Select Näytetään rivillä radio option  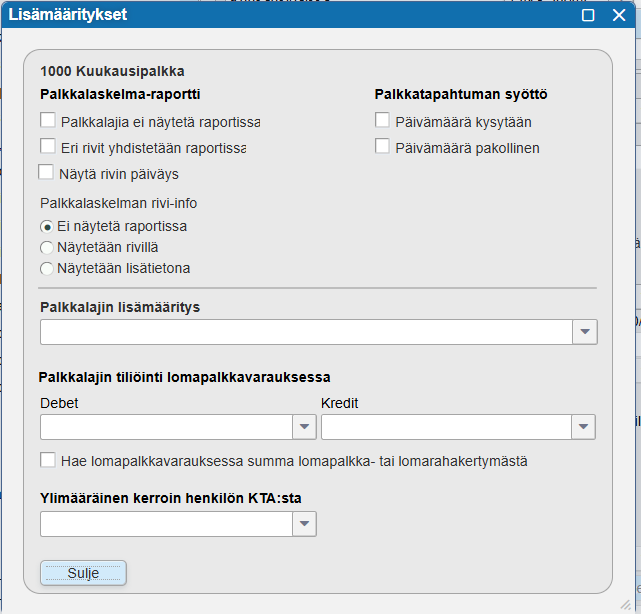46,247
